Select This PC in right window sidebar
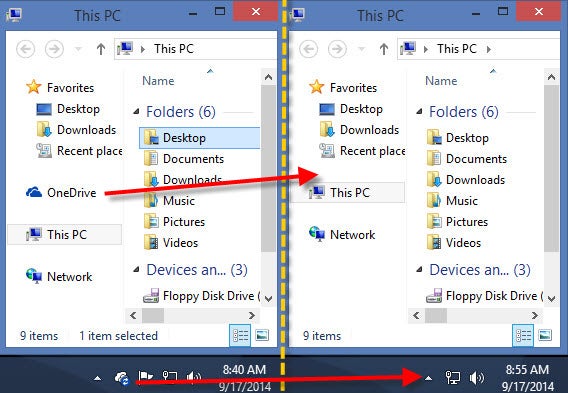The image size is (568, 393). pyautogui.click(x=348, y=192)
